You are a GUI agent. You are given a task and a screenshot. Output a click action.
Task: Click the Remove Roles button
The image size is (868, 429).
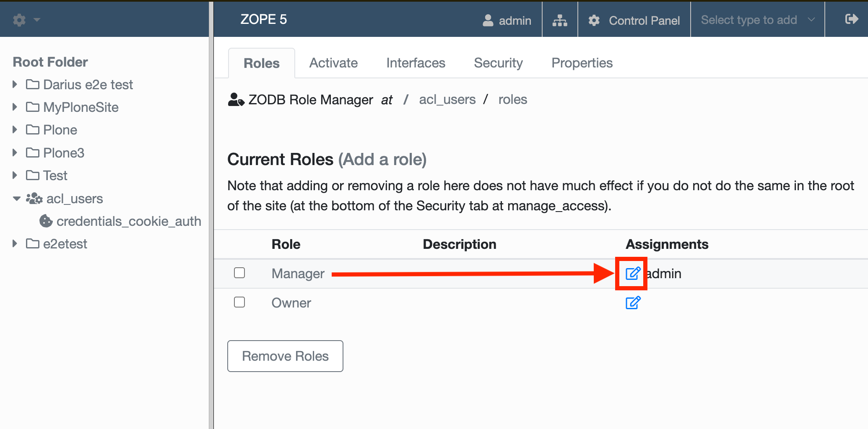(x=285, y=356)
